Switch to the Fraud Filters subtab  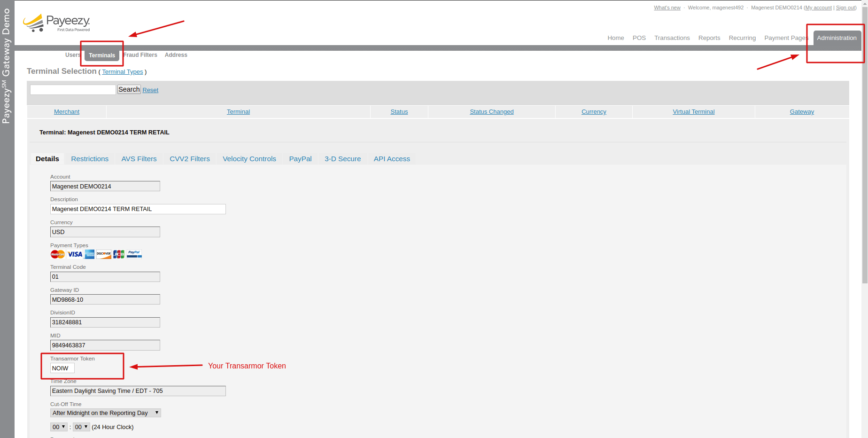140,55
